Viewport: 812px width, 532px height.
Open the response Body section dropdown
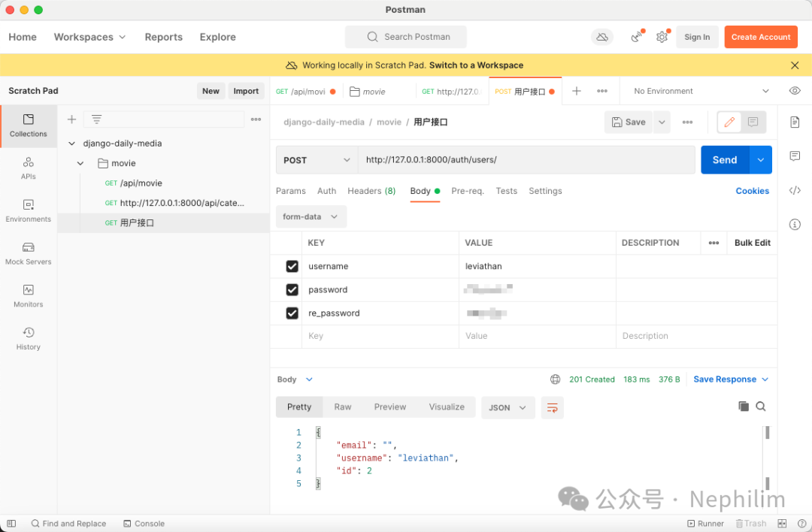pos(295,379)
